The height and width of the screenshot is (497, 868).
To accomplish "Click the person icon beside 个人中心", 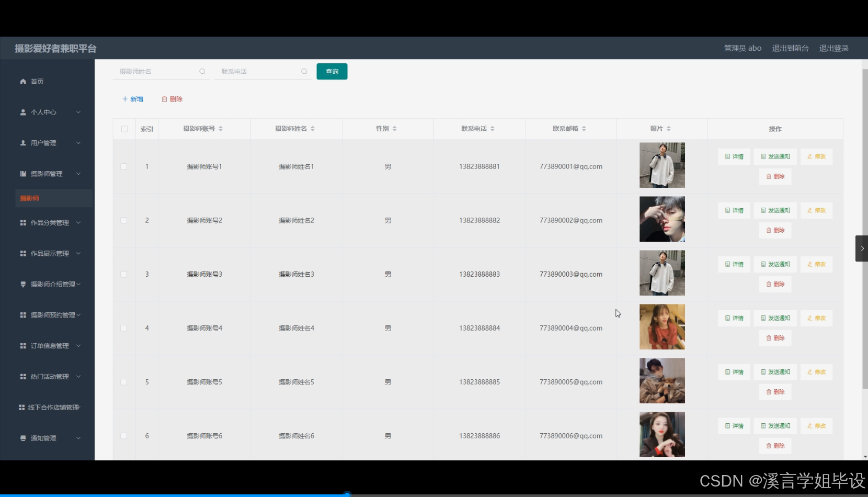I will [x=23, y=112].
